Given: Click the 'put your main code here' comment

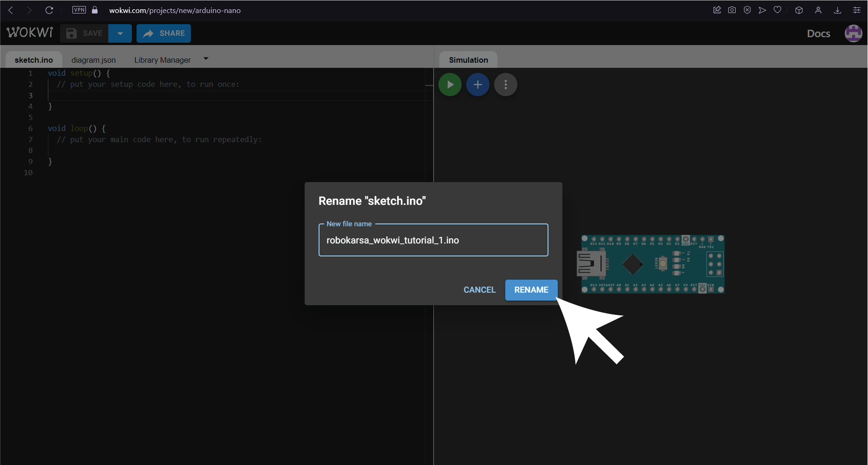Looking at the screenshot, I should (159, 139).
